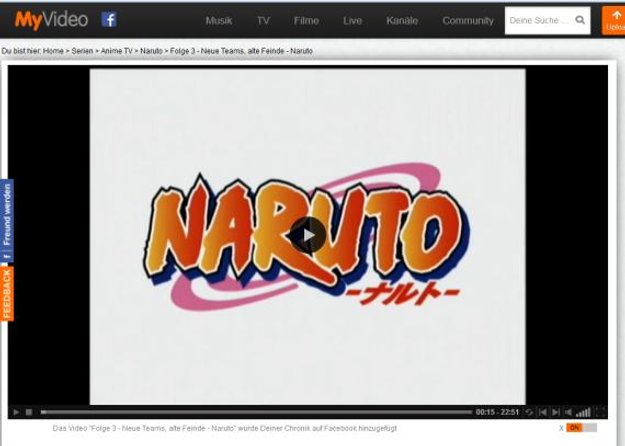The width and height of the screenshot is (625, 446).
Task: Open the Live menu
Action: click(x=352, y=20)
